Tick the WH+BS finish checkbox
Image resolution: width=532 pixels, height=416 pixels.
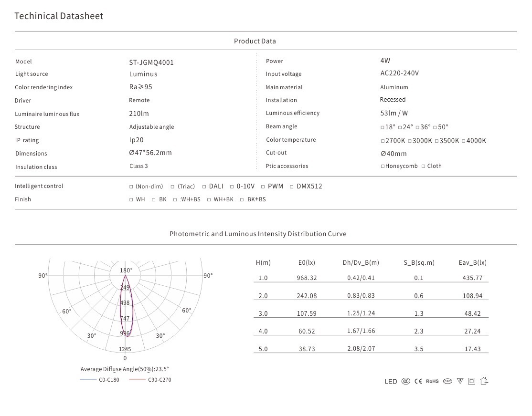pos(176,200)
